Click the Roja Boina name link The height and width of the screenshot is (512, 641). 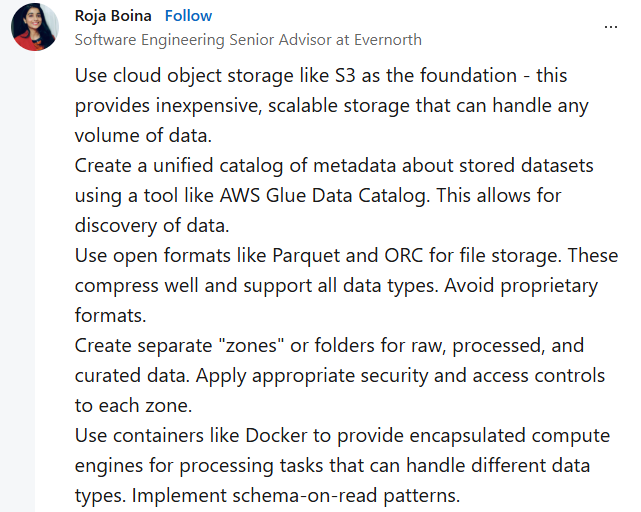pyautogui.click(x=113, y=16)
